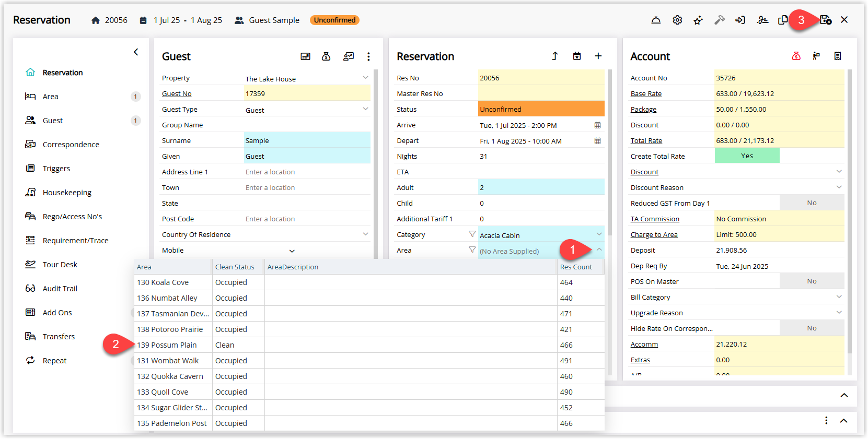Open the Discount Reason dropdown

coord(839,187)
